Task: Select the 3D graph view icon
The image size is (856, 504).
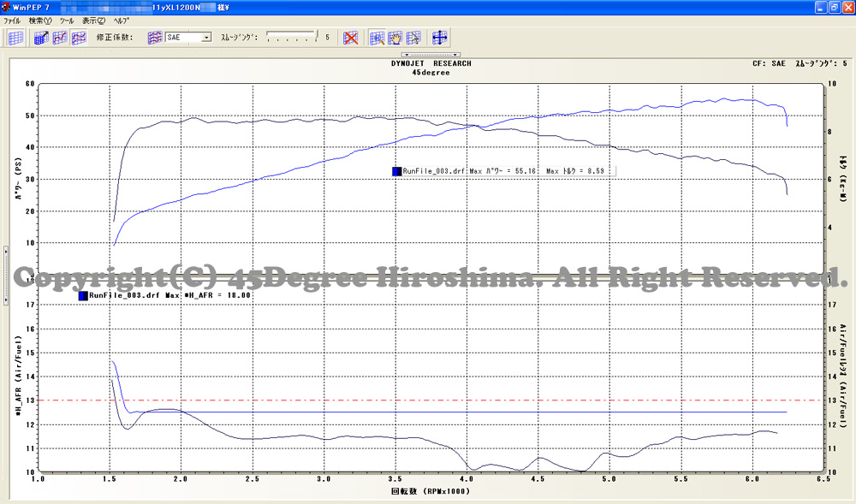Action: (x=42, y=38)
